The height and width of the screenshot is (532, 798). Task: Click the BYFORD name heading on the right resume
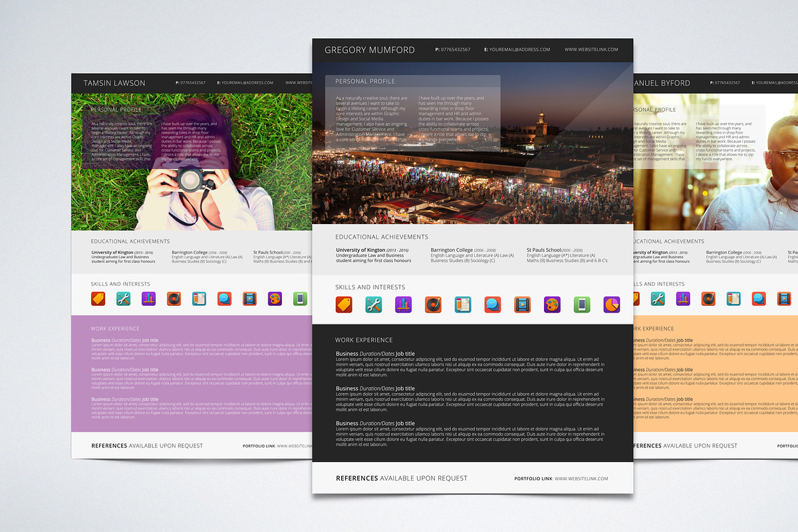(x=662, y=83)
